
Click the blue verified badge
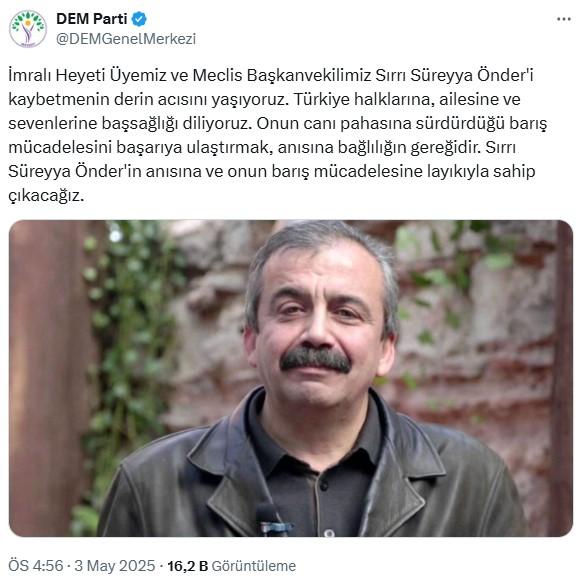pos(139,19)
